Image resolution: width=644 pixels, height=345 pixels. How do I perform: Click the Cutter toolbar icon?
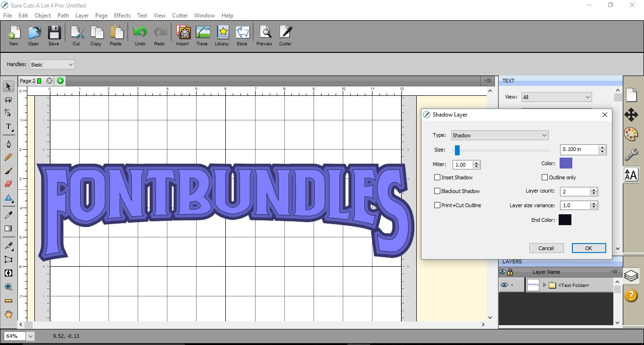(x=286, y=33)
